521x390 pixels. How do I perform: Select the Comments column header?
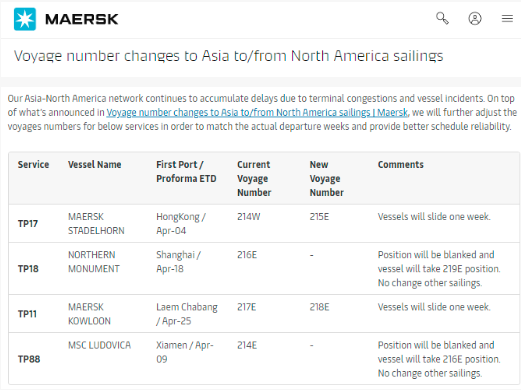coord(401,165)
